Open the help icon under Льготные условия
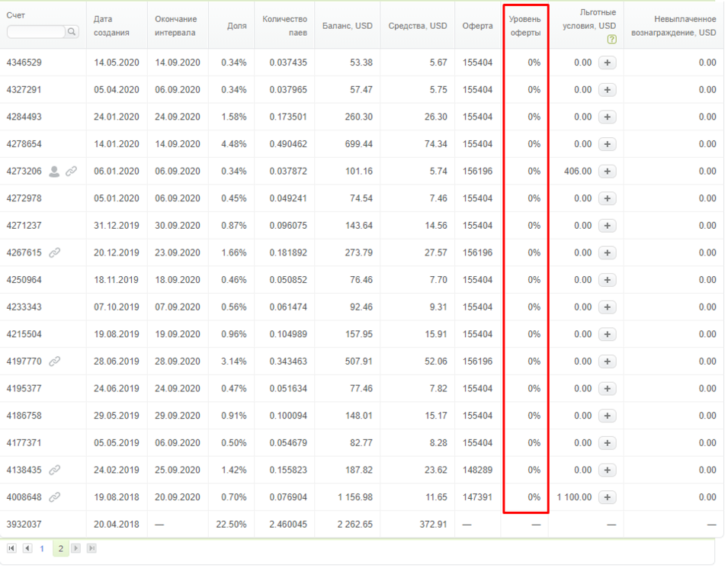Screen dimensions: 728x572 [612, 40]
